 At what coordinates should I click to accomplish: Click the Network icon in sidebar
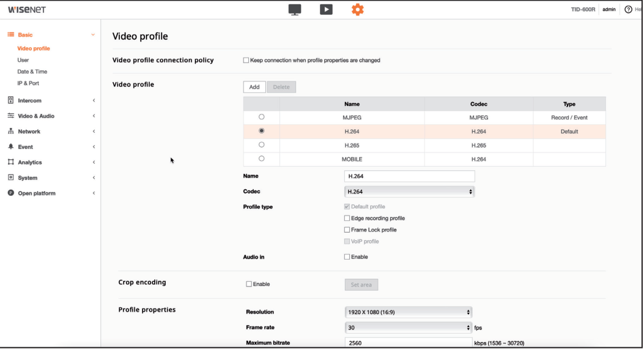coord(10,131)
